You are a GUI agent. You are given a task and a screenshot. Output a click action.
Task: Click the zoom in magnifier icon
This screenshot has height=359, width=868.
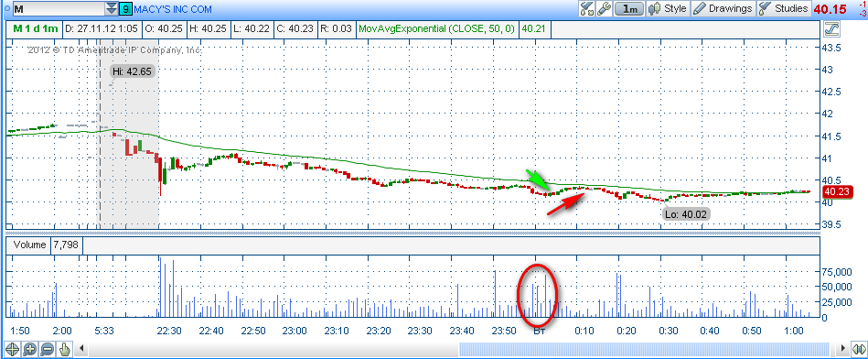[30, 349]
